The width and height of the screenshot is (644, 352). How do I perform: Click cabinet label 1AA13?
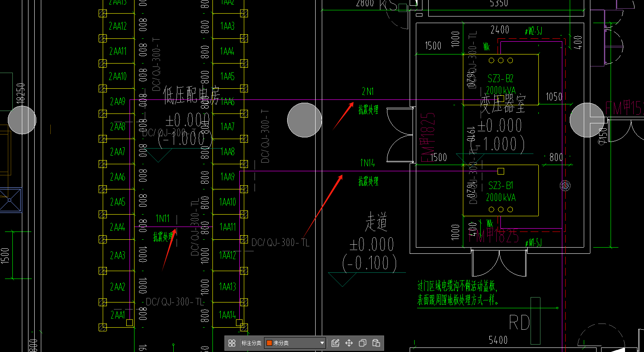[x=228, y=286]
